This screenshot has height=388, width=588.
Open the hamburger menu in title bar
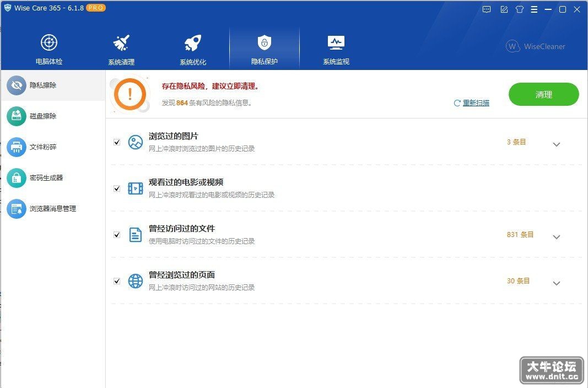[535, 10]
